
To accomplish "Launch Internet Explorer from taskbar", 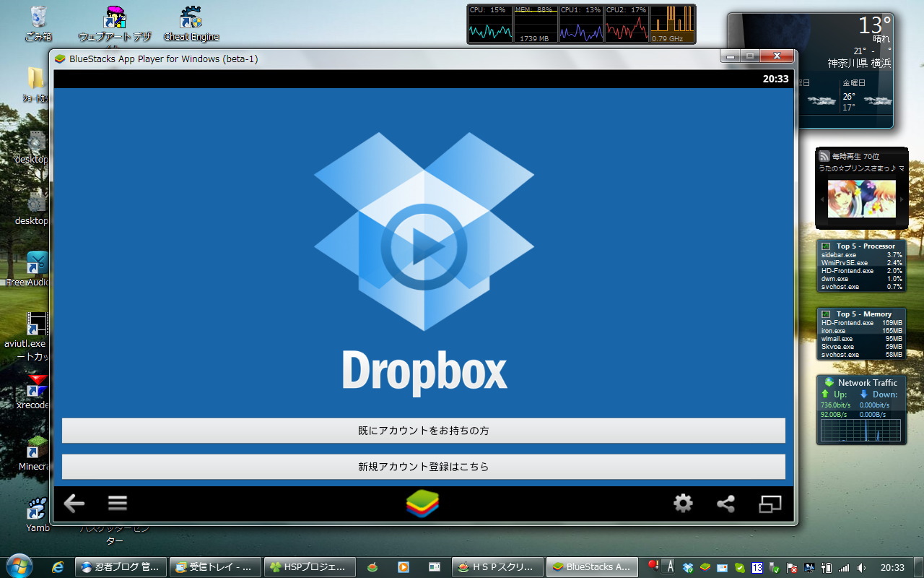I will [x=58, y=567].
